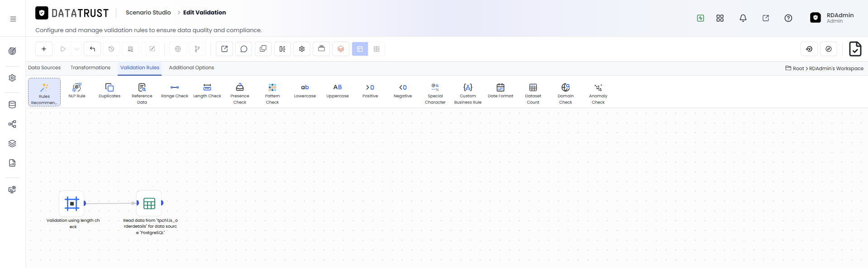This screenshot has height=268, width=868.
Task: Select the Rules Recommendation tool
Action: [x=44, y=92]
